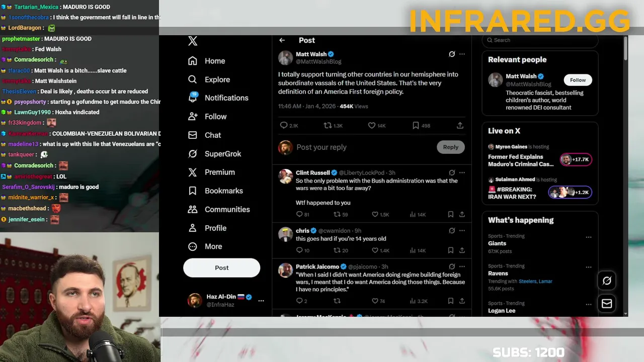Open more options on Patrick Jaicomo's reply
This screenshot has width=644, height=362.
click(462, 266)
